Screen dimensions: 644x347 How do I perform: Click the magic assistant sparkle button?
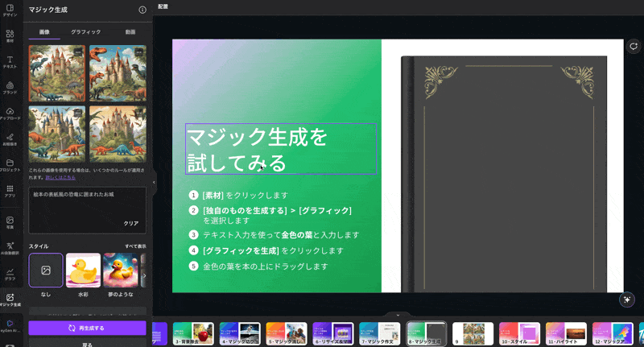[627, 299]
